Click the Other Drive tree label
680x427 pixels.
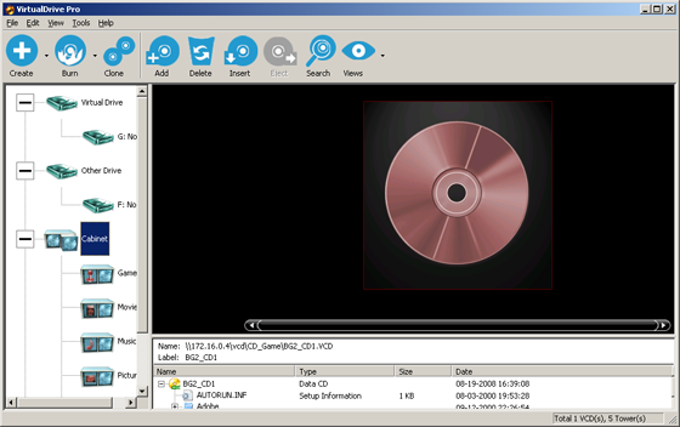click(x=101, y=171)
